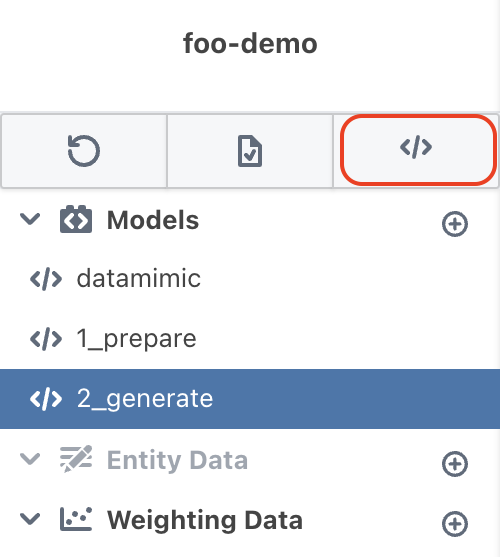500x557 pixels.
Task: Collapse the Weighting Data section chevron
Action: tap(30, 519)
